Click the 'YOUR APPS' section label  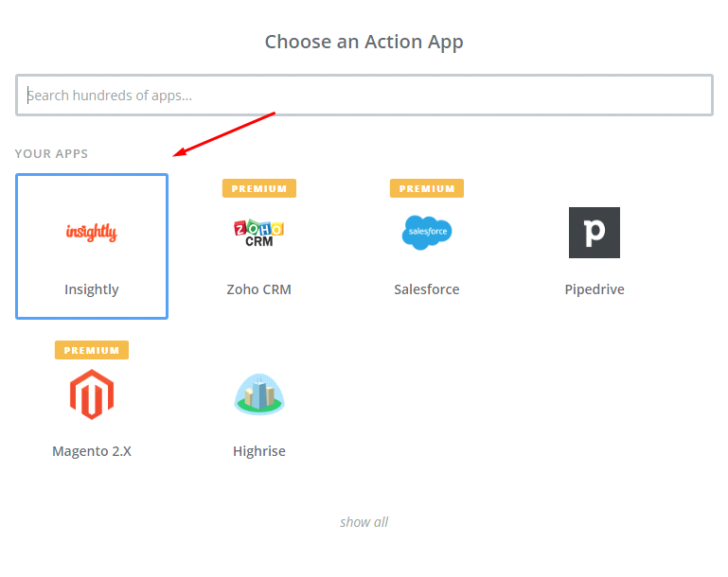52,153
